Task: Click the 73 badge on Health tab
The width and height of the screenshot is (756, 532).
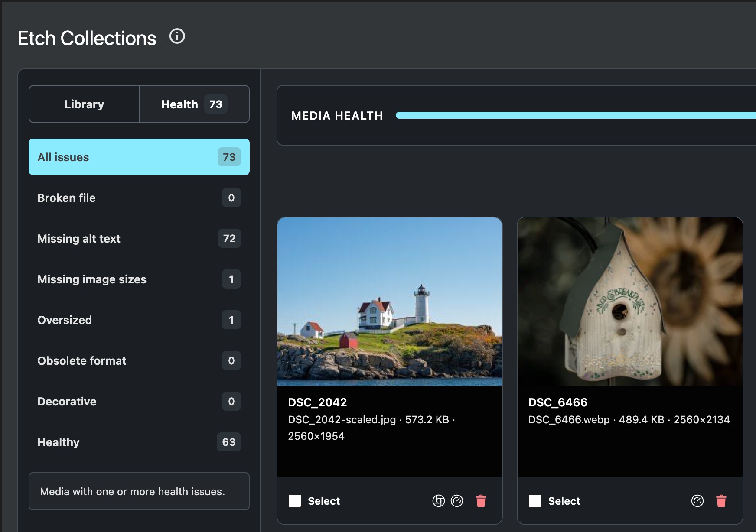Action: [x=215, y=104]
